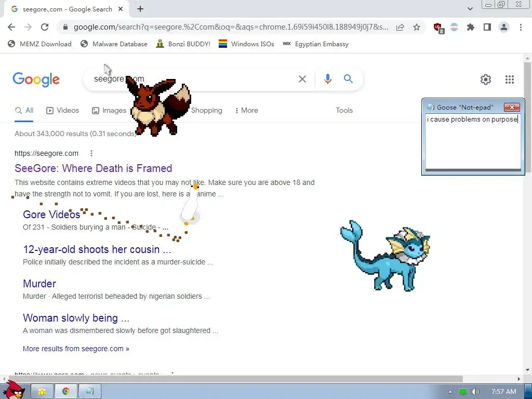This screenshot has height=399, width=532.
Task: Open the File Explorer taskbar button
Action: (x=43, y=392)
